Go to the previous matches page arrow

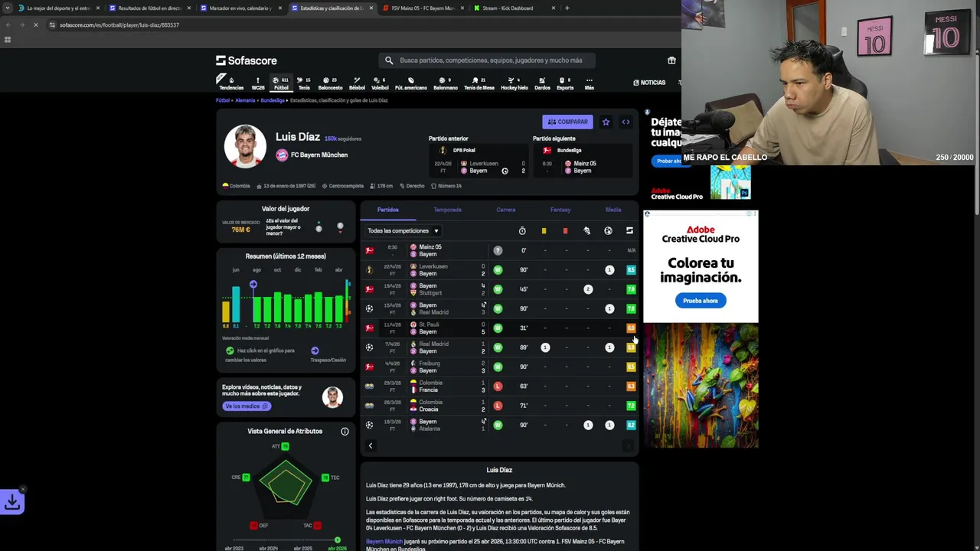coord(371,445)
